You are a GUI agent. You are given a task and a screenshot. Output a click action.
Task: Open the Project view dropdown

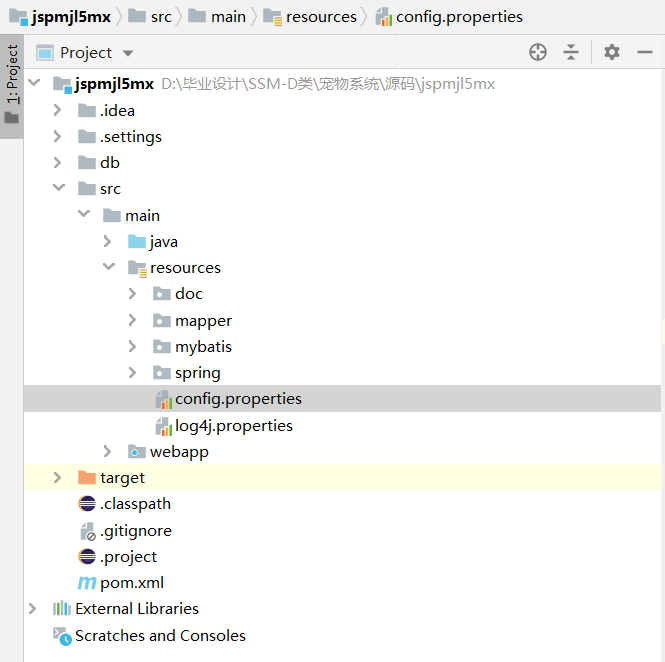[x=127, y=53]
